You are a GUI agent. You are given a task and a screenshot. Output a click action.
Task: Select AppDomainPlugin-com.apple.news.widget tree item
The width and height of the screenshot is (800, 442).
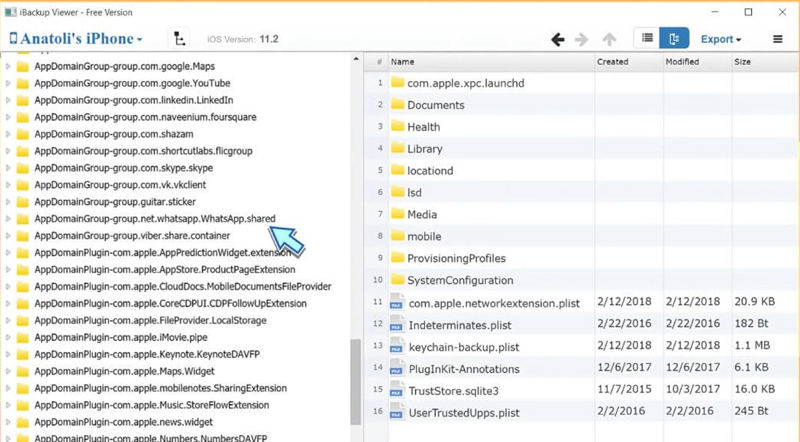[x=123, y=422]
